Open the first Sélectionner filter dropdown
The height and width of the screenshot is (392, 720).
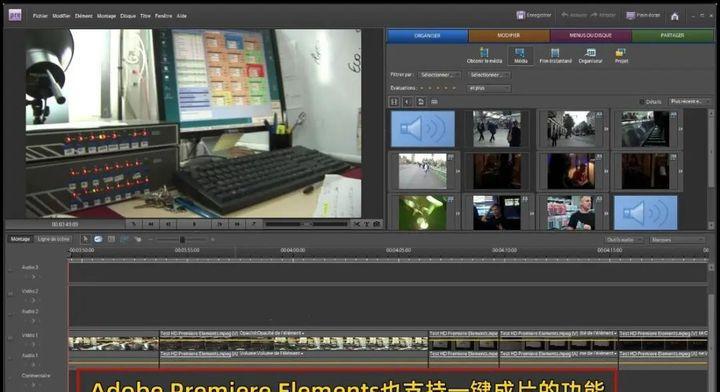[x=439, y=75]
